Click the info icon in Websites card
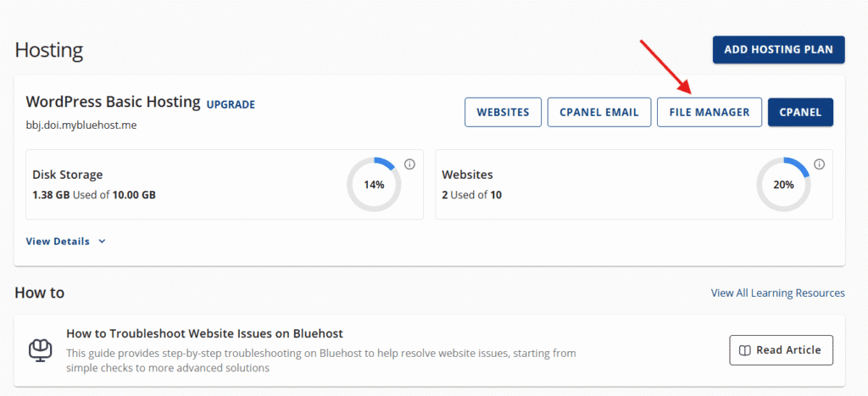Viewport: 868px width, 396px height. click(x=819, y=165)
